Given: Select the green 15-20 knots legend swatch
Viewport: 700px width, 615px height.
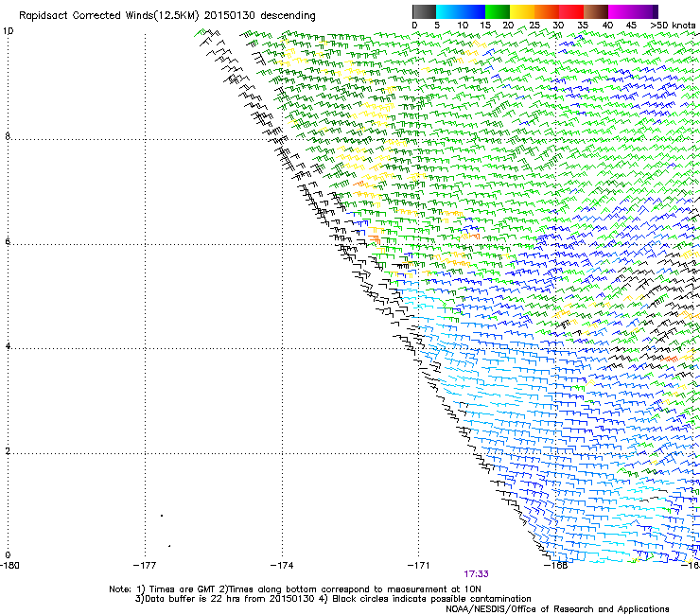Looking at the screenshot, I should click(498, 11).
